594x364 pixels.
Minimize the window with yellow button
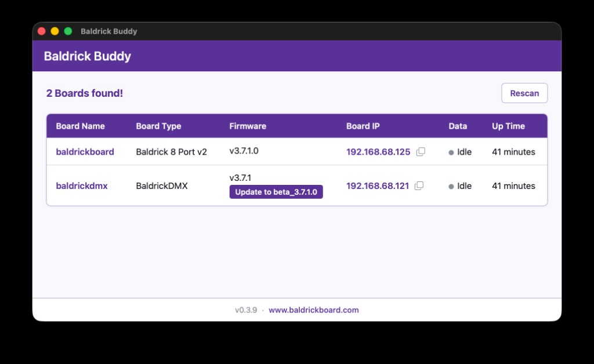[x=55, y=31]
